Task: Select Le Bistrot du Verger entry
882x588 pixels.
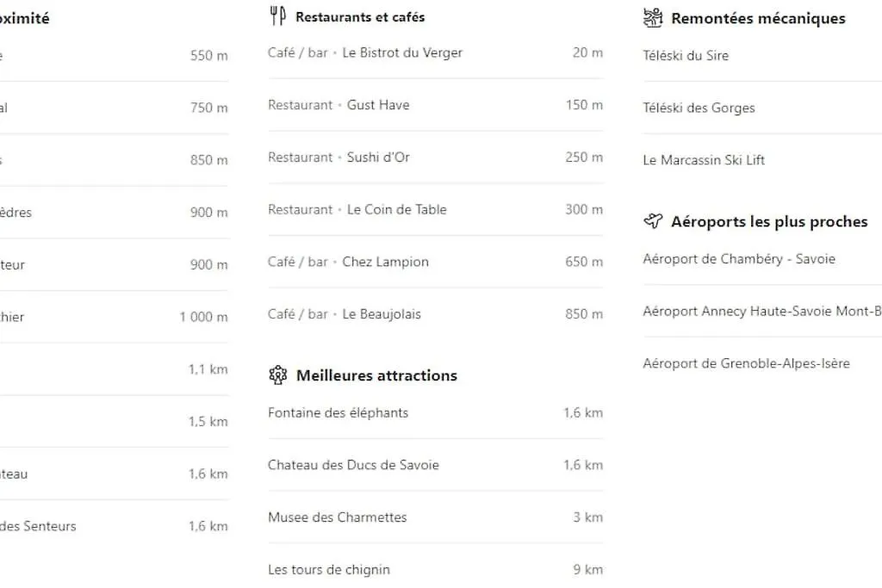Action: [x=435, y=53]
